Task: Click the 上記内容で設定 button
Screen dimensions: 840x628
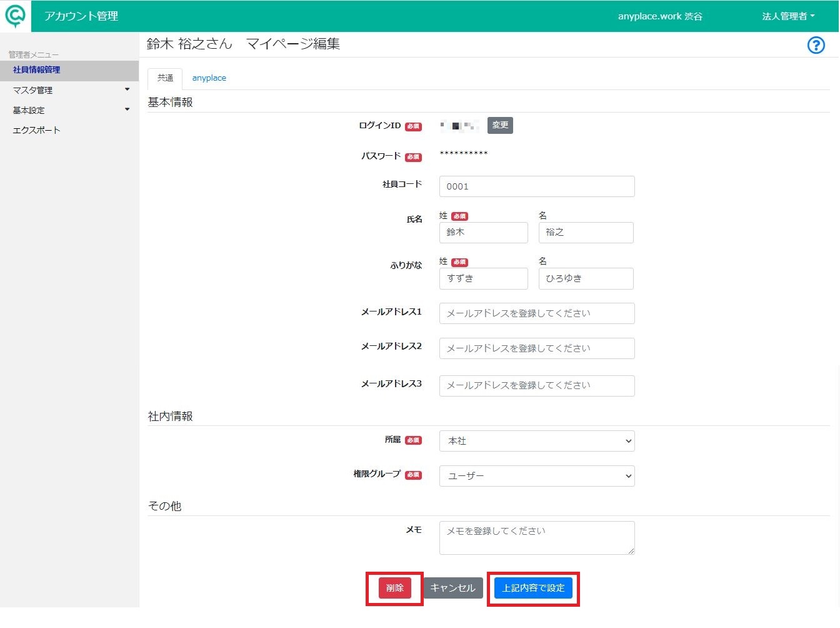Action: (x=533, y=588)
